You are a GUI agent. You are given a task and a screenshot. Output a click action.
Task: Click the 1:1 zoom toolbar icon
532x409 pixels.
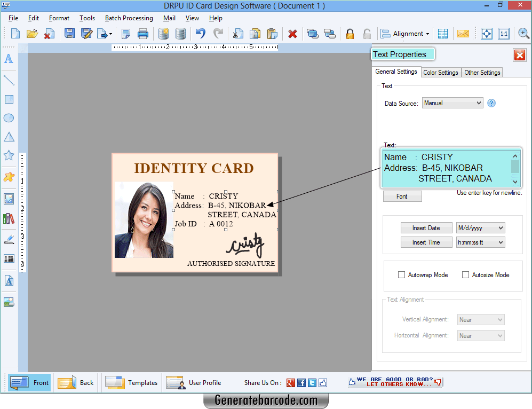(504, 33)
